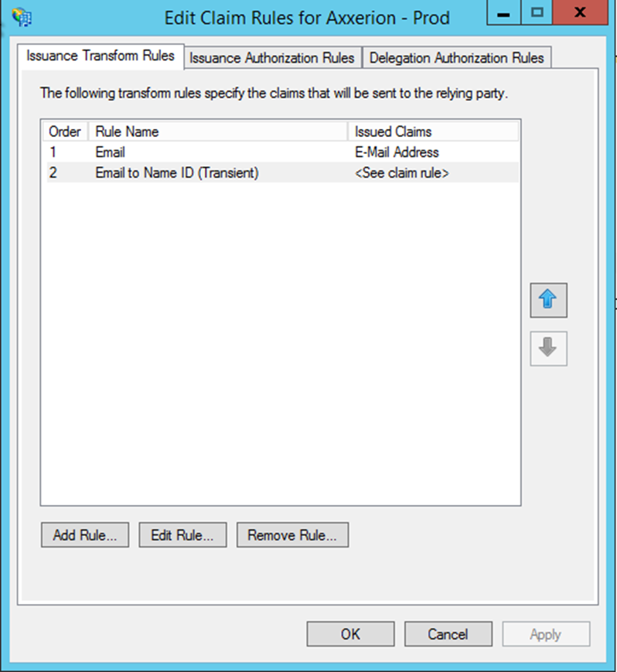The image size is (617, 672).
Task: Confirm changes with OK button
Action: 350,634
